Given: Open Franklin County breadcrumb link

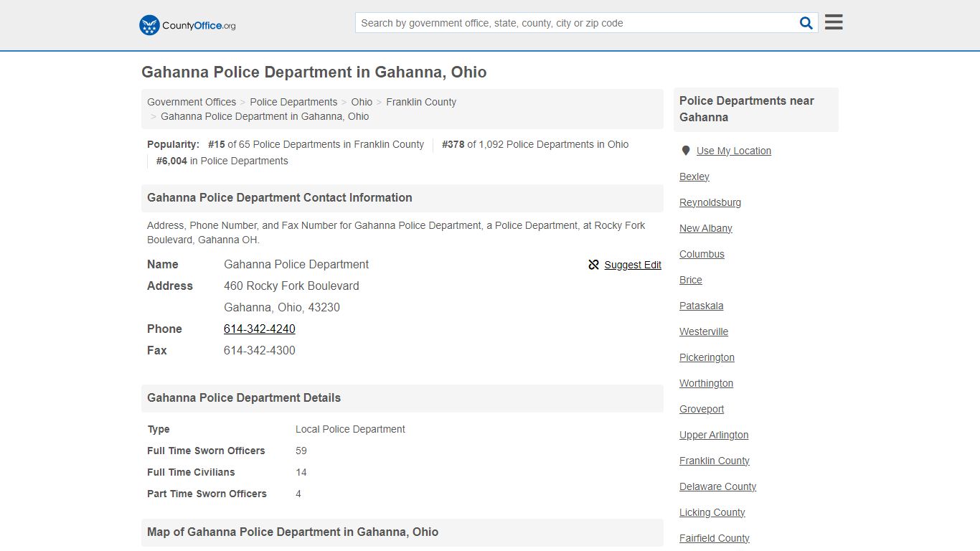Looking at the screenshot, I should (421, 102).
